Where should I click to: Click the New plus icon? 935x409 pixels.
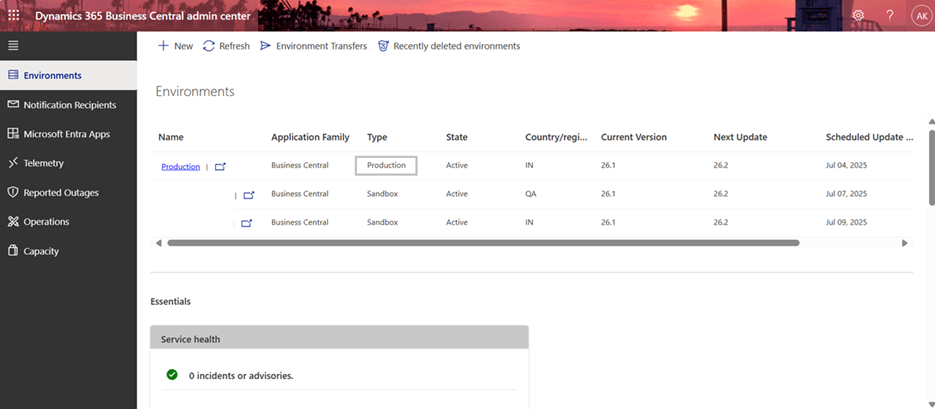tap(163, 46)
